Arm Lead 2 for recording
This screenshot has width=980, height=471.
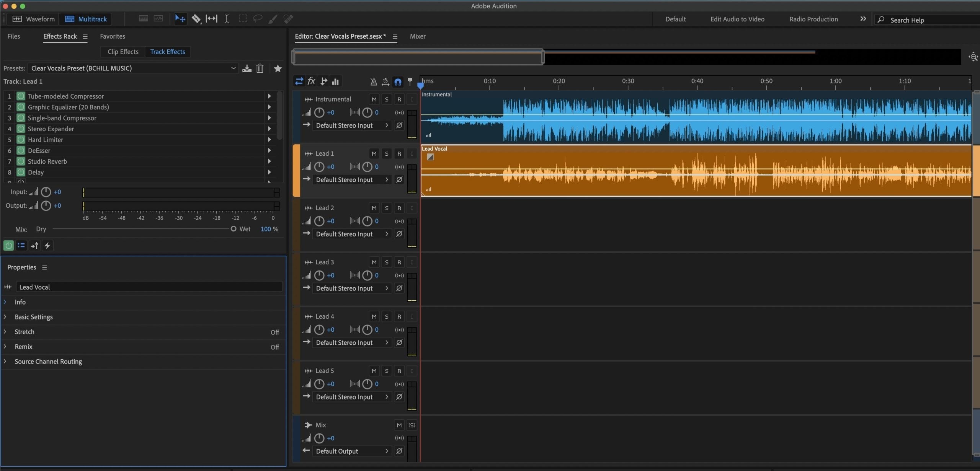pyautogui.click(x=399, y=208)
